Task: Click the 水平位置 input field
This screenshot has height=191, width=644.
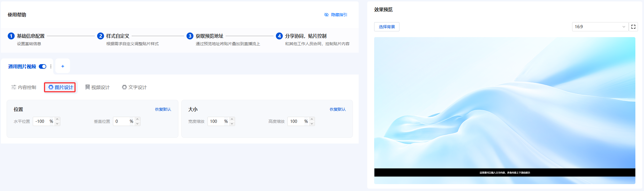Action: 42,121
